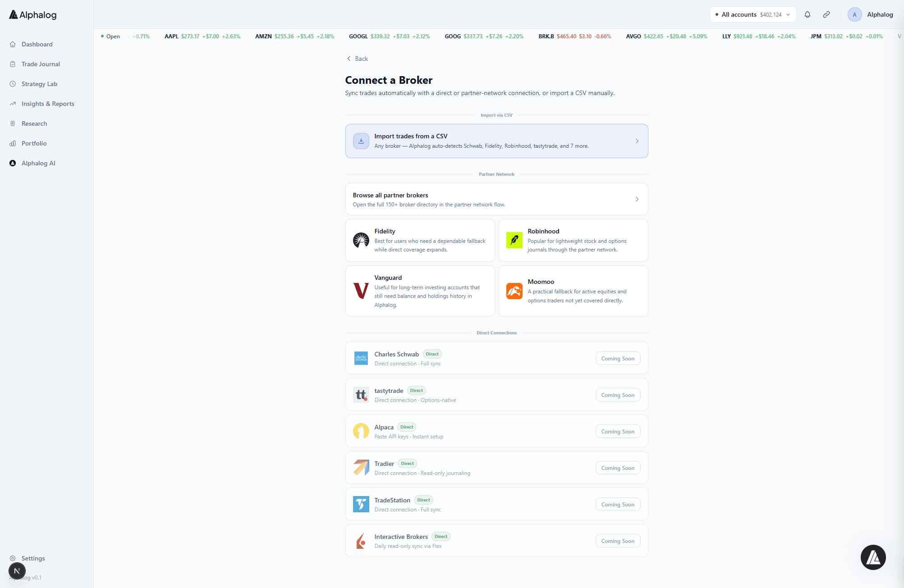904x588 pixels.
Task: Click the link chain icon in header
Action: pos(826,14)
